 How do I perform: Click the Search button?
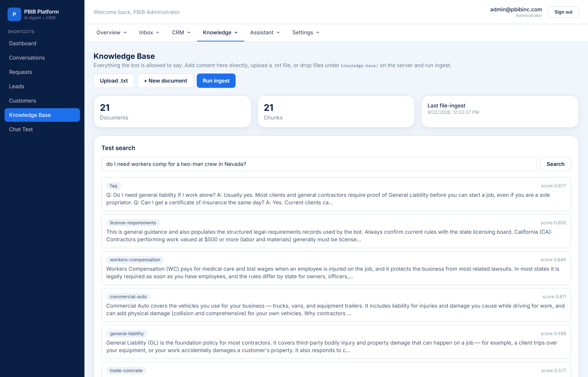pos(555,164)
